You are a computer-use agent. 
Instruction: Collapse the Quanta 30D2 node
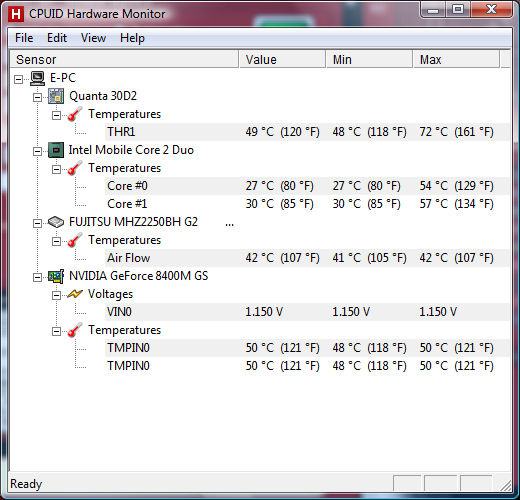pyautogui.click(x=37, y=97)
